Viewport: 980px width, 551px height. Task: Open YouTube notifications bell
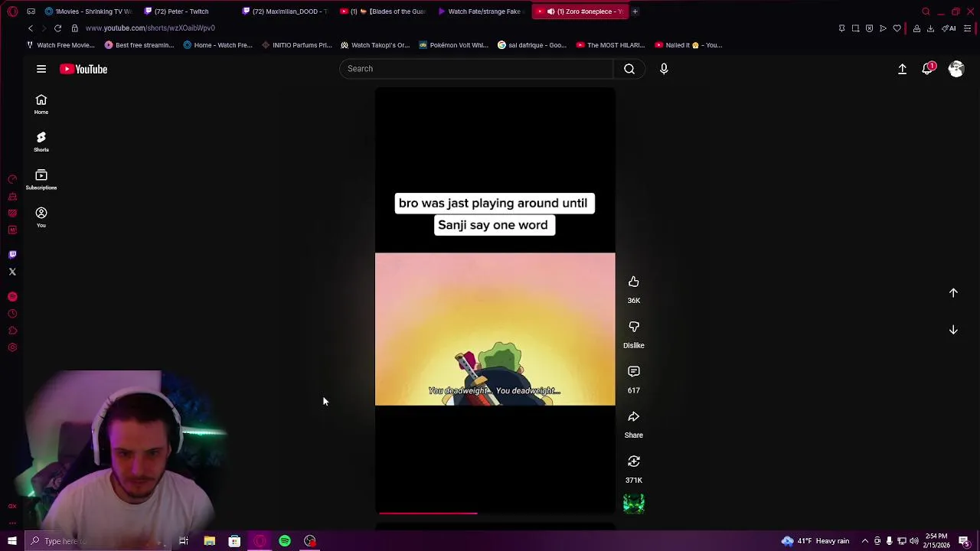pos(929,69)
